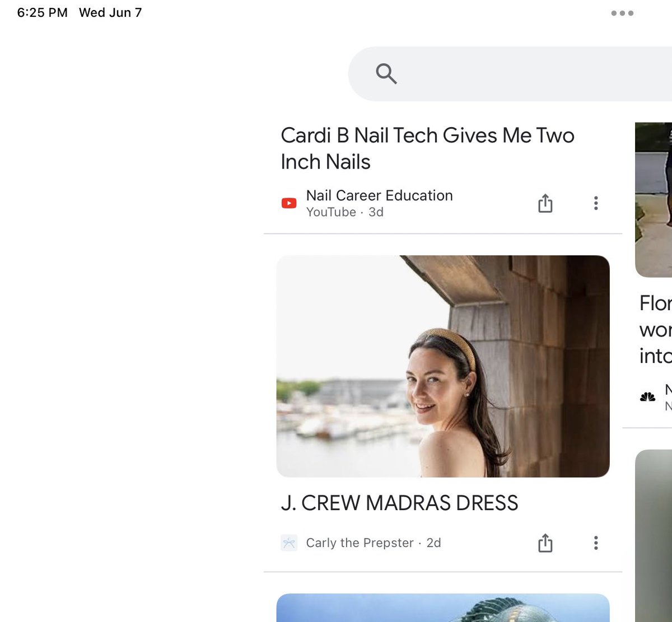Select the Nail Career Education source name

[x=379, y=195]
